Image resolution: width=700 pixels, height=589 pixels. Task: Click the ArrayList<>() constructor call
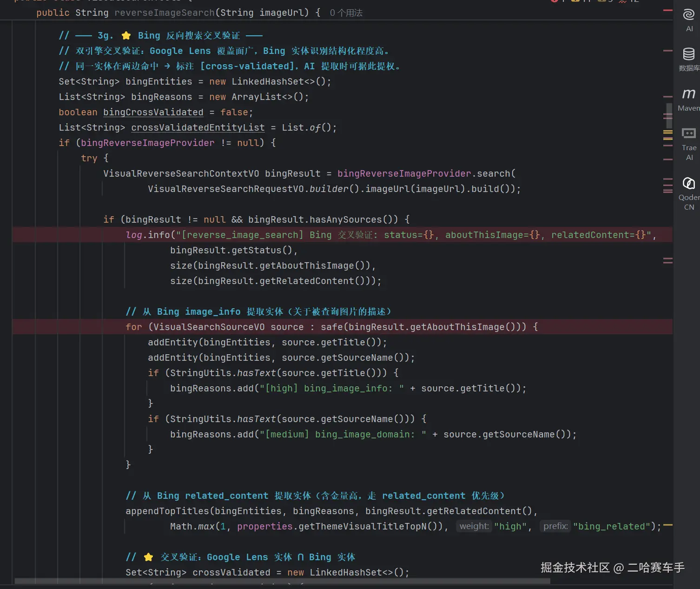pos(267,97)
